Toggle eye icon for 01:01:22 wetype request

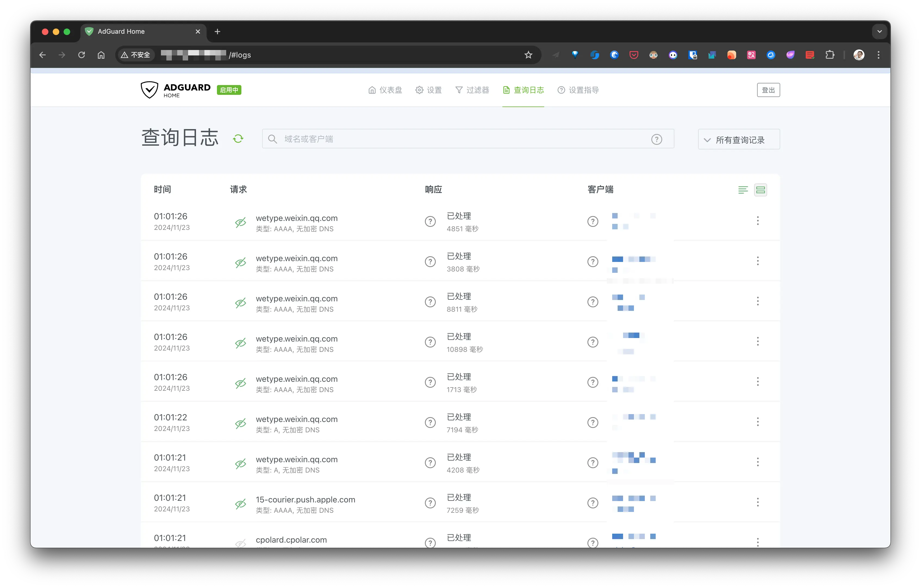[x=240, y=423]
